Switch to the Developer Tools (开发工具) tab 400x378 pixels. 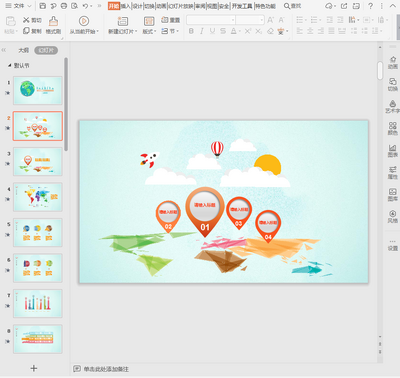pyautogui.click(x=242, y=6)
